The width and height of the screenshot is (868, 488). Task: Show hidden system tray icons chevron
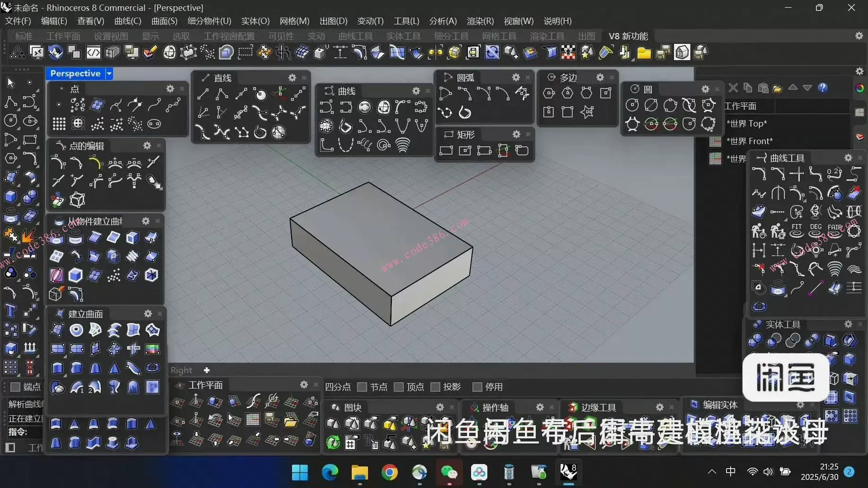(x=711, y=471)
